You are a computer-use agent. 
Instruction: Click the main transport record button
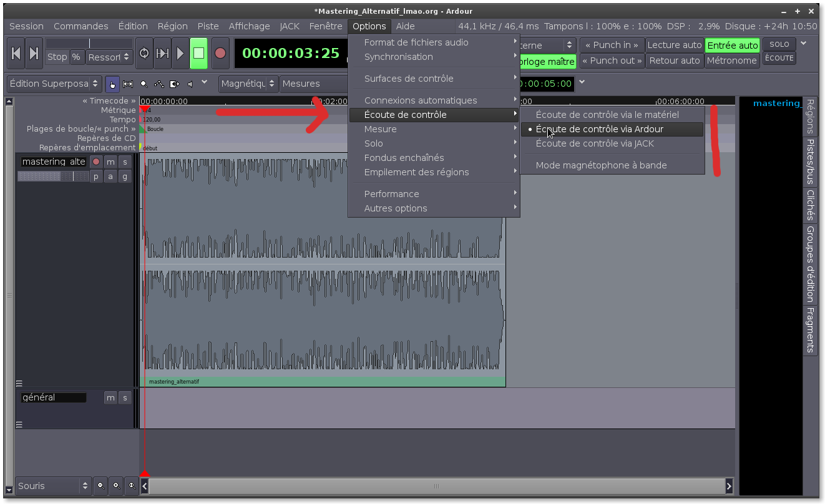click(x=220, y=54)
